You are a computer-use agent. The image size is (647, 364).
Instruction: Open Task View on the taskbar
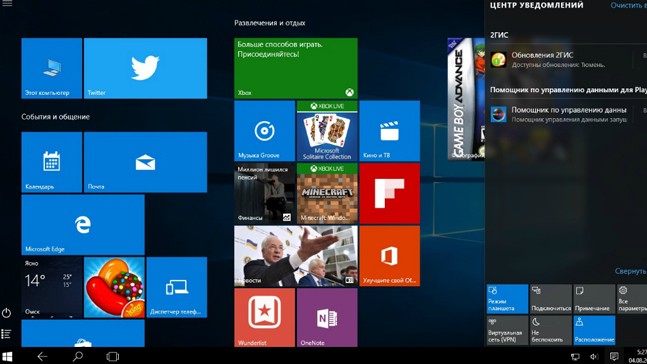(112, 357)
